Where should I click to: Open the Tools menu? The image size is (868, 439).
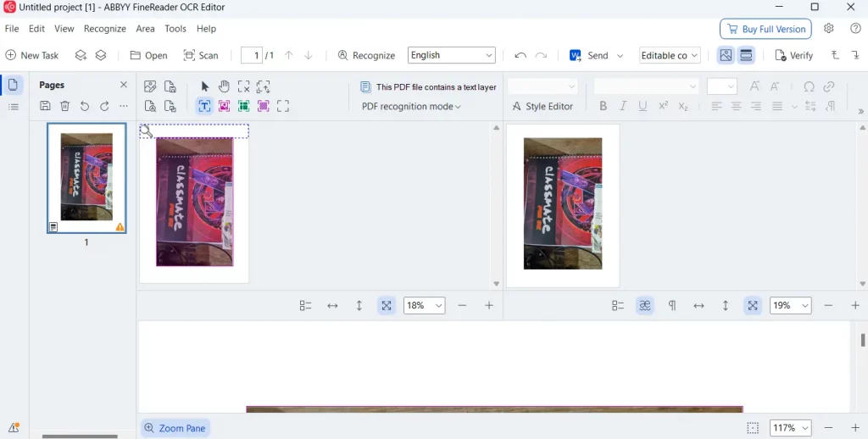(175, 29)
